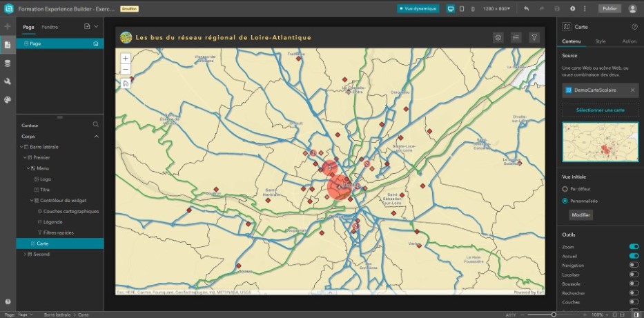Screen dimensions: 644x318
Task: Open the More options vertical dots menu
Action: (585, 8)
